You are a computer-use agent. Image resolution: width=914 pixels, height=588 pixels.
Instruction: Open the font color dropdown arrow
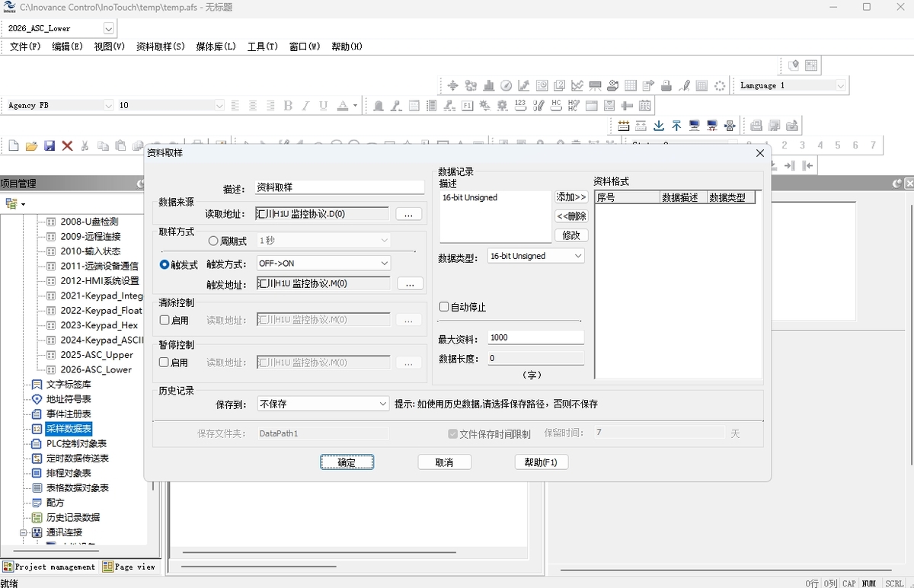point(355,105)
